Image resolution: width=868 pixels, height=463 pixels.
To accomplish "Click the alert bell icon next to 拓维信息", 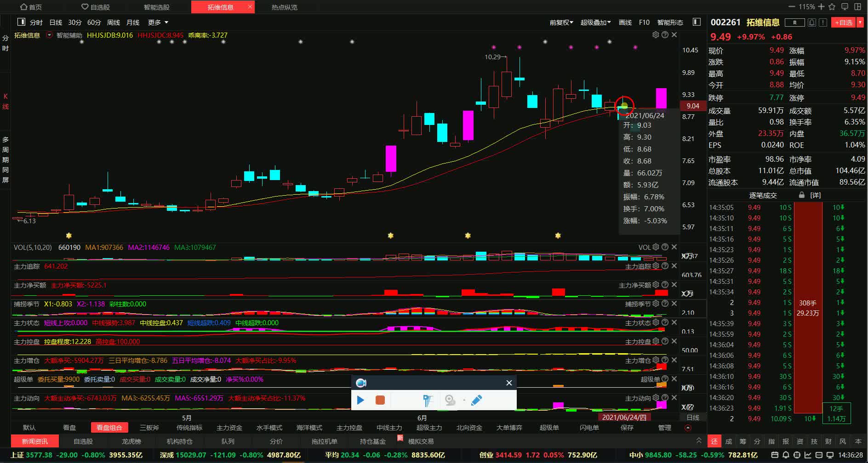I will pyautogui.click(x=812, y=22).
